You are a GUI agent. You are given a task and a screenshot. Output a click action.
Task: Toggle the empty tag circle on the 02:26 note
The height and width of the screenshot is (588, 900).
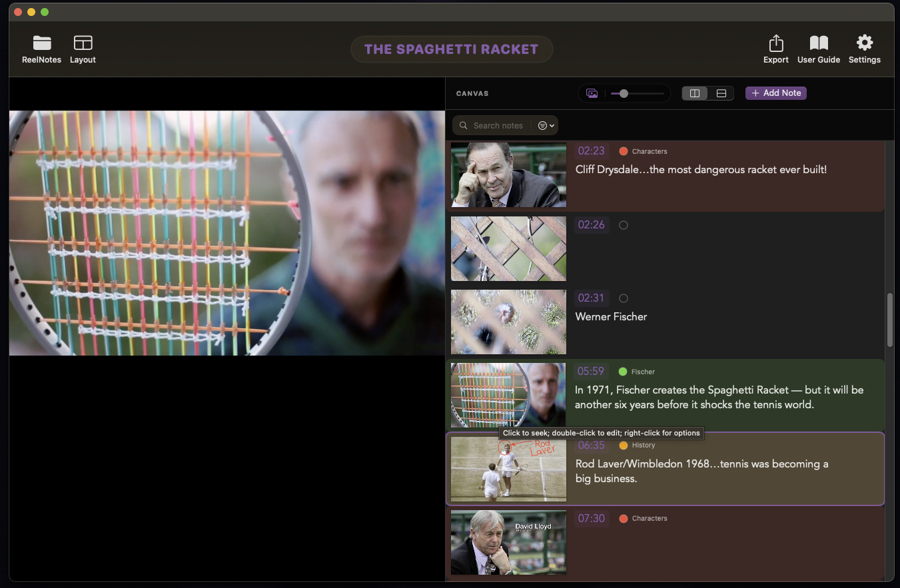tap(624, 225)
